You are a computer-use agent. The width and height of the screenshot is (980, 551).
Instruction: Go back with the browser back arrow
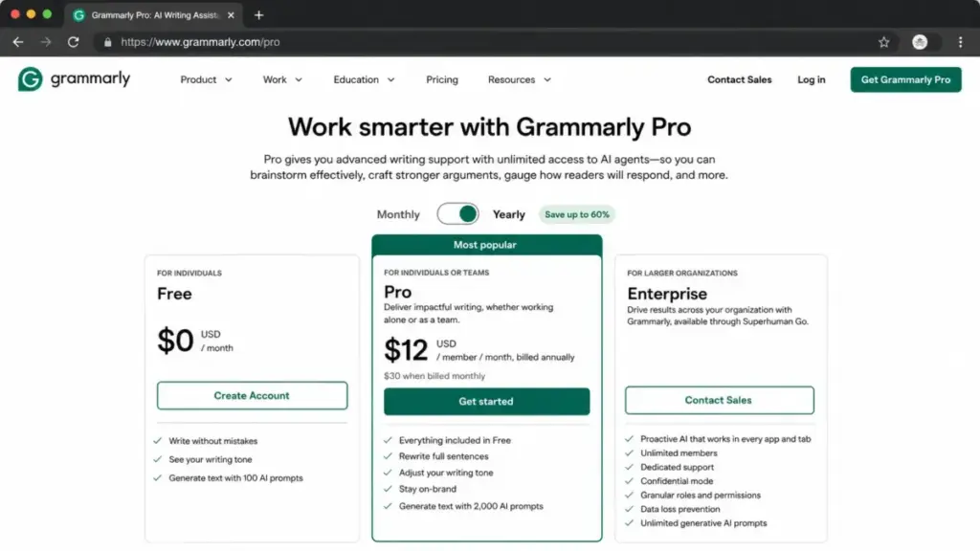[18, 42]
